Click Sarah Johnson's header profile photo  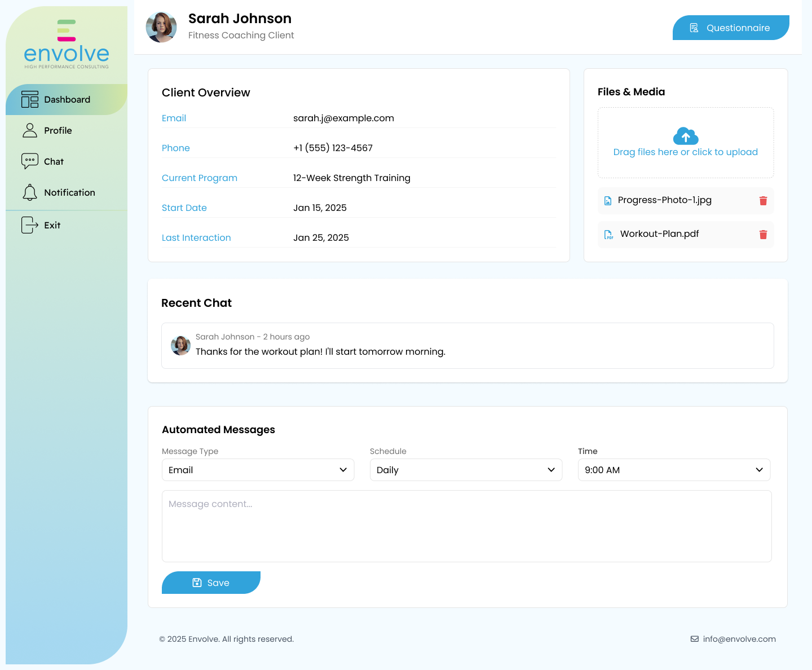[x=161, y=27]
